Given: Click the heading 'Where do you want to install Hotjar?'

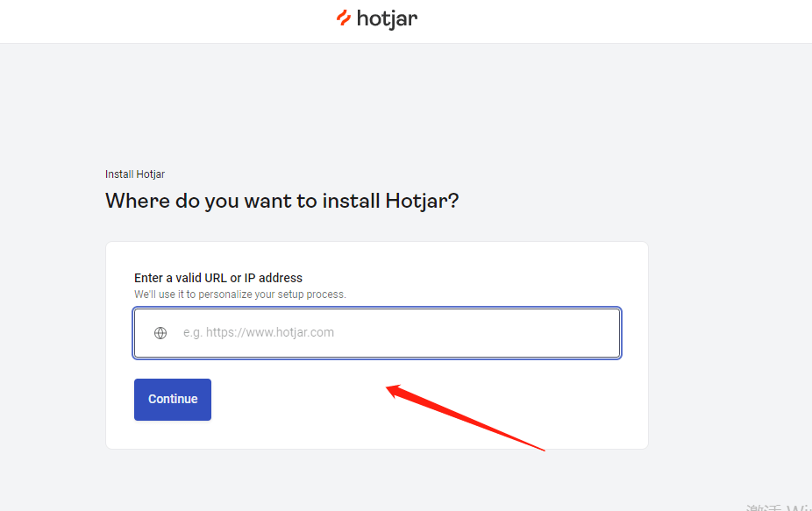Looking at the screenshot, I should click(281, 201).
